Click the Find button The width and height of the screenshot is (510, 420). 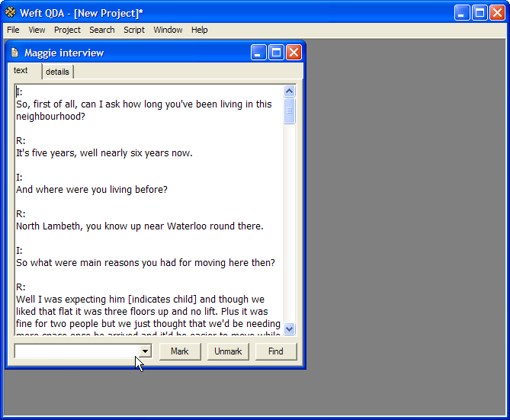point(276,351)
